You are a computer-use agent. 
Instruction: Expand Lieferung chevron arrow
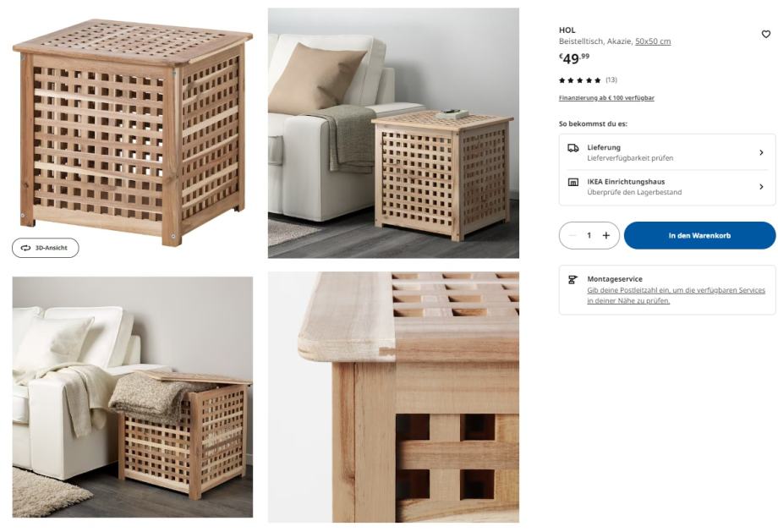click(761, 153)
